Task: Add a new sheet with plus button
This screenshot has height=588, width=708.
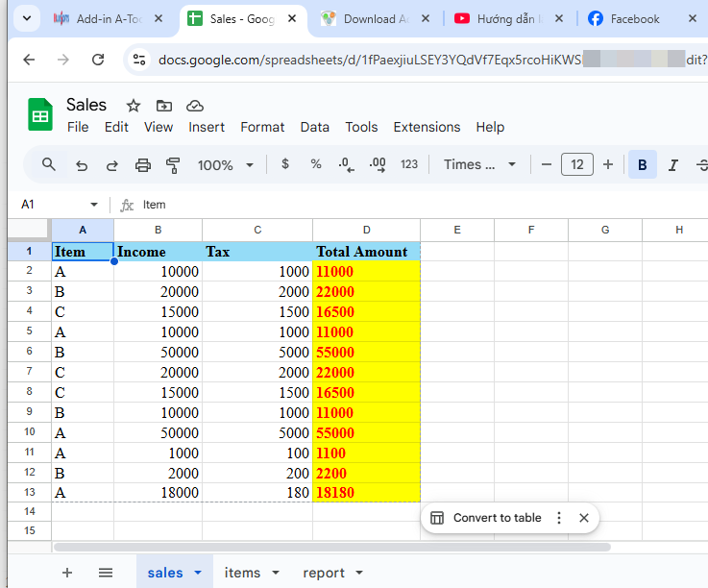Action: click(x=67, y=573)
